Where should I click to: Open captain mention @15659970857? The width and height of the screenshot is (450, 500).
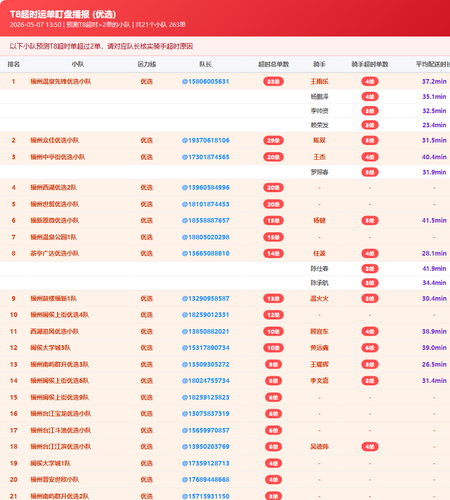[x=206, y=430]
